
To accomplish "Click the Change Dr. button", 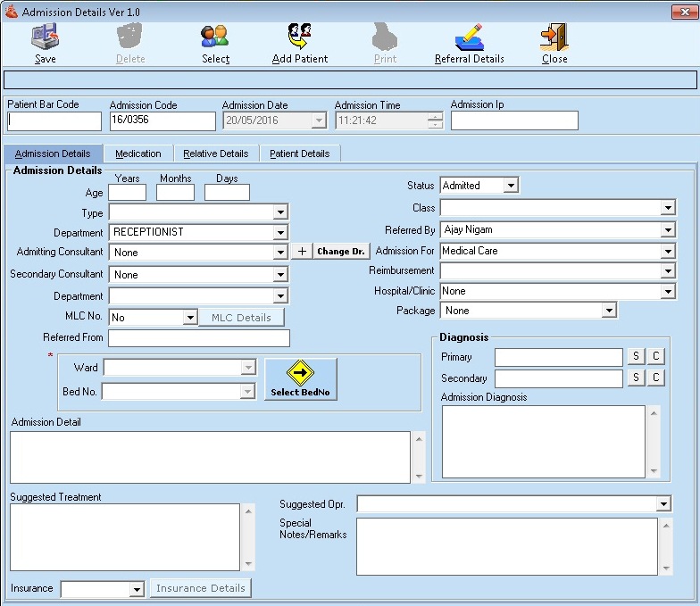I will click(341, 252).
